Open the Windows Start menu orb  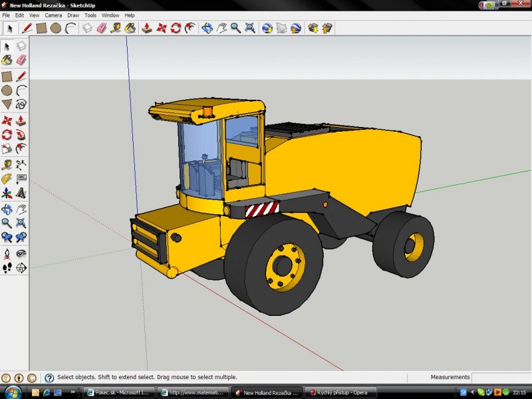coord(12,392)
